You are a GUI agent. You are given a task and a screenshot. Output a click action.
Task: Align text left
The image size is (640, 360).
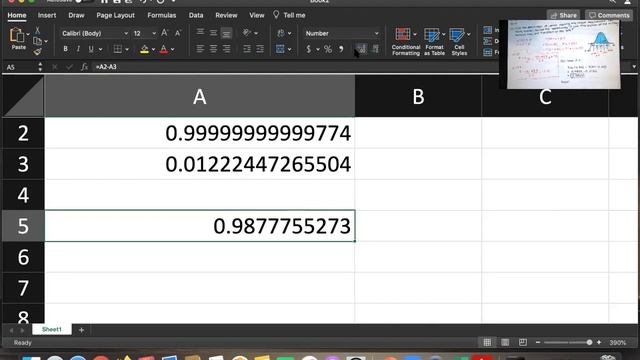(x=200, y=49)
